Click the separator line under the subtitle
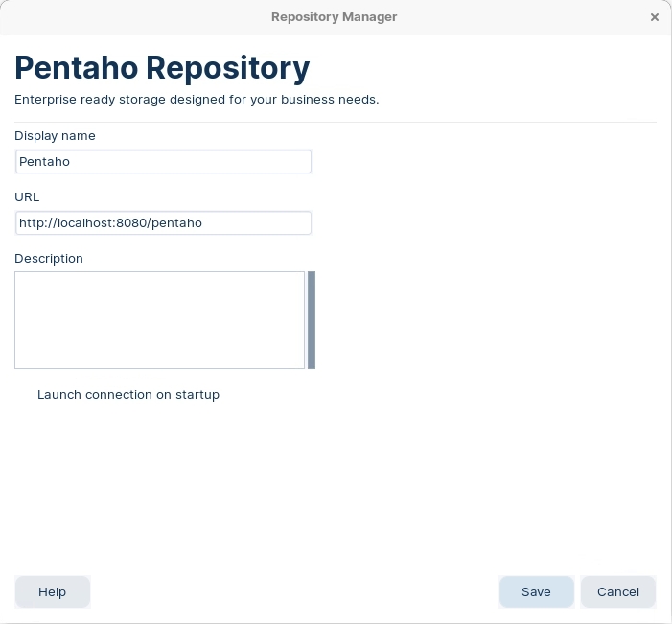This screenshot has width=672, height=624. [x=336, y=122]
